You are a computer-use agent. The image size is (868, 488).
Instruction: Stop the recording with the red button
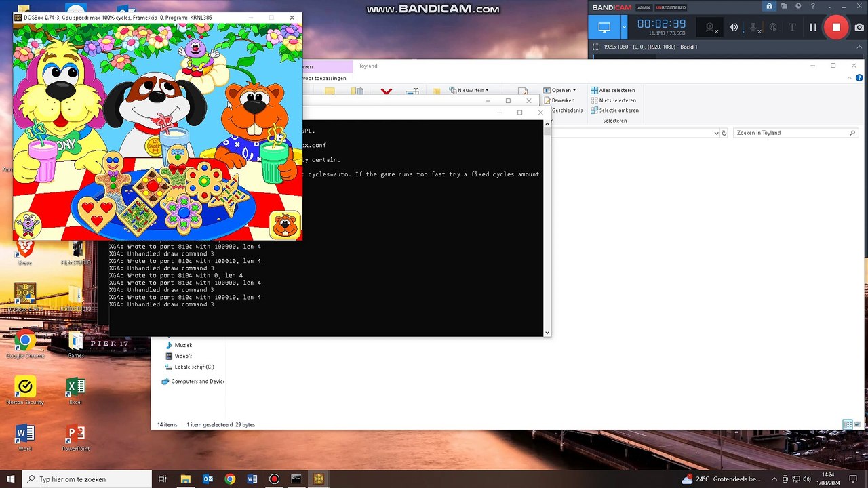click(x=836, y=27)
